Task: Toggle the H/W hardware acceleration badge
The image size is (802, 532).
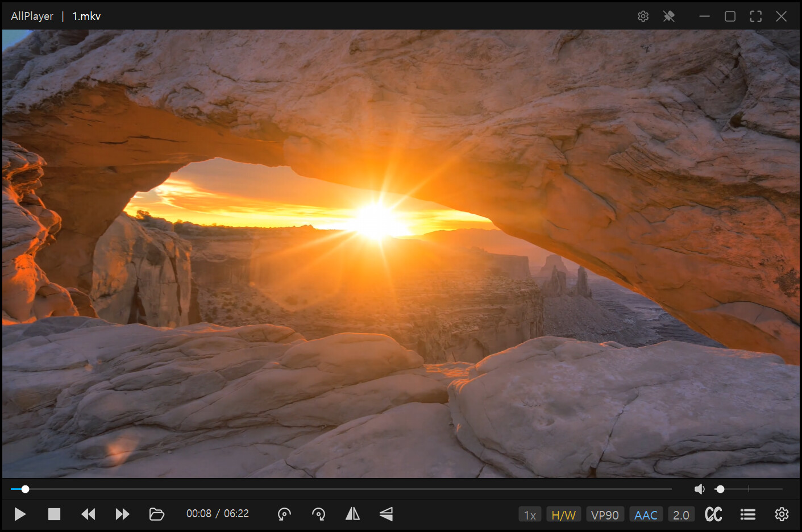Action: (563, 515)
